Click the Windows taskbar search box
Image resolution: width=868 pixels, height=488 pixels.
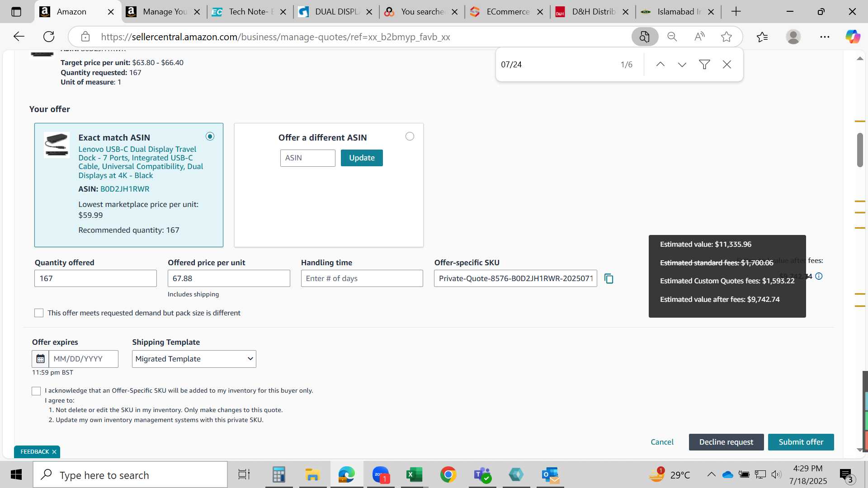click(x=130, y=475)
